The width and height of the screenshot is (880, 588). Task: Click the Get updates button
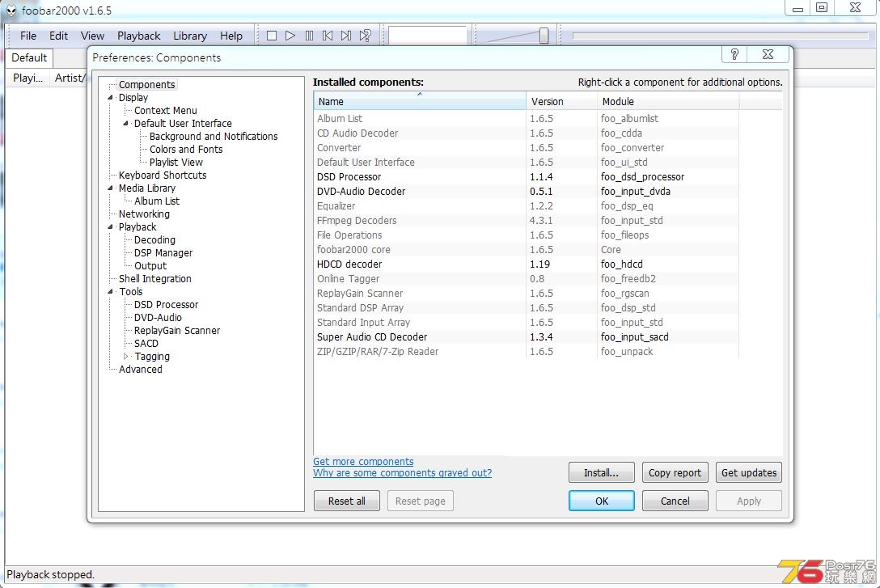pos(749,472)
